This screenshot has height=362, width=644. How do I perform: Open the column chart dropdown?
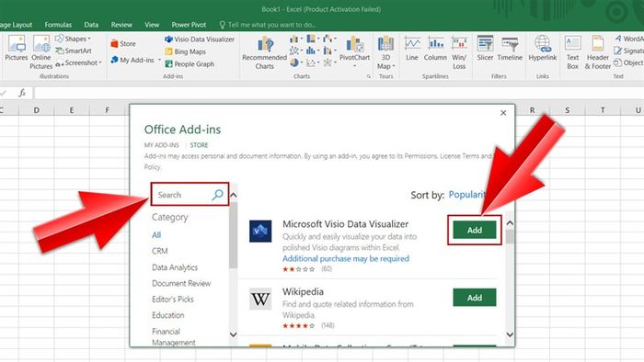pyautogui.click(x=295, y=39)
